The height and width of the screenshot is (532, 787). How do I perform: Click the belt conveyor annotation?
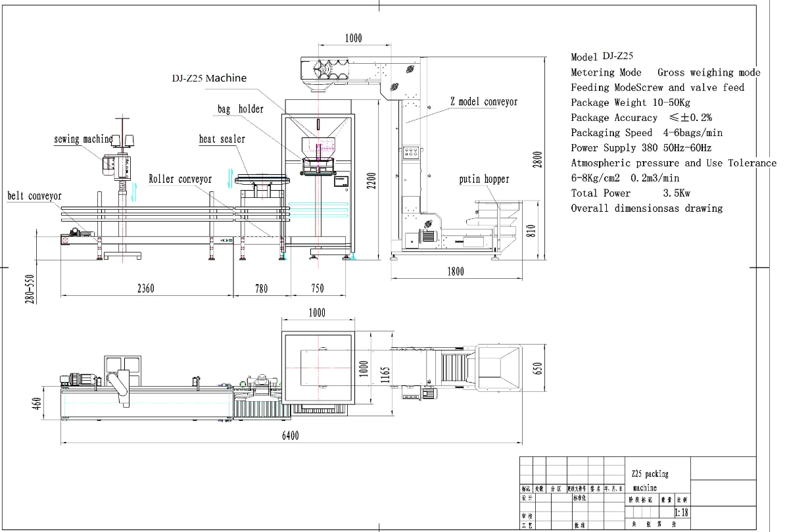pos(33,196)
